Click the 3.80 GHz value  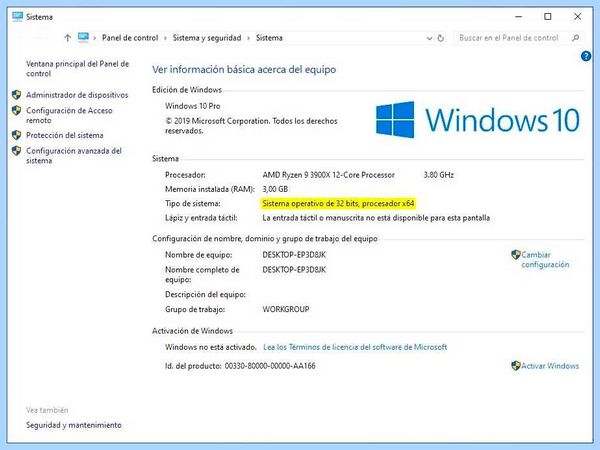(x=439, y=175)
